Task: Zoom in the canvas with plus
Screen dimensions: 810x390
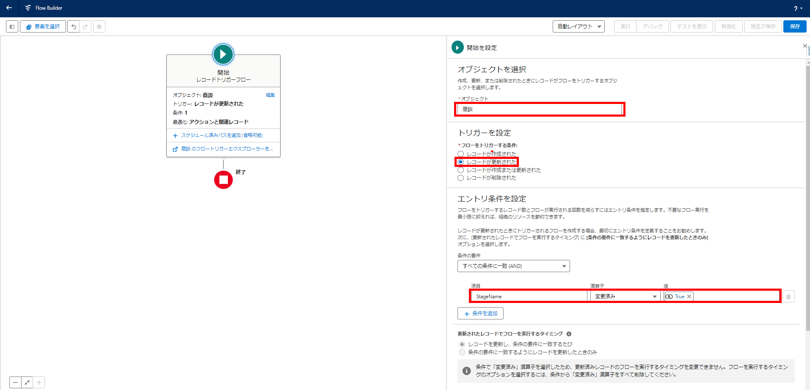Action: tap(39, 382)
